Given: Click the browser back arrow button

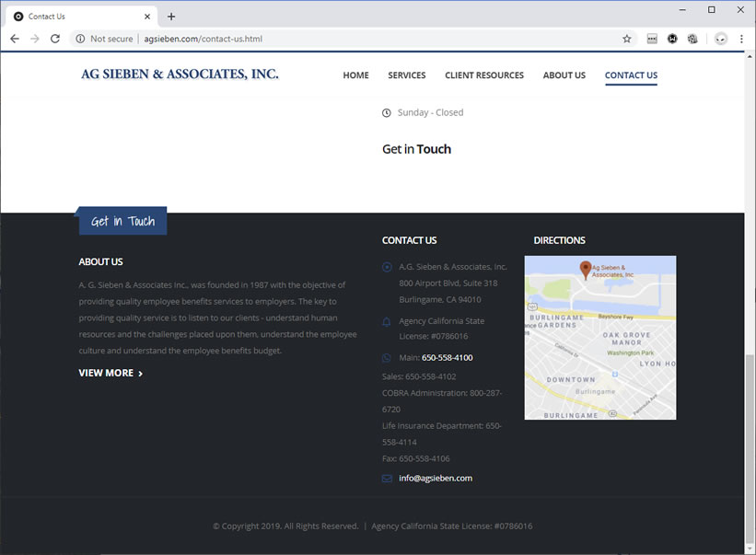Looking at the screenshot, I should click(x=14, y=39).
